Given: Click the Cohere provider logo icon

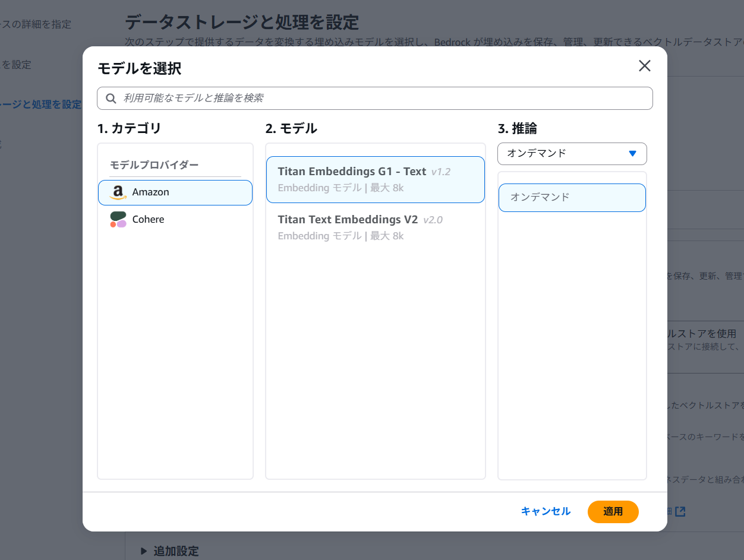Looking at the screenshot, I should coord(117,219).
